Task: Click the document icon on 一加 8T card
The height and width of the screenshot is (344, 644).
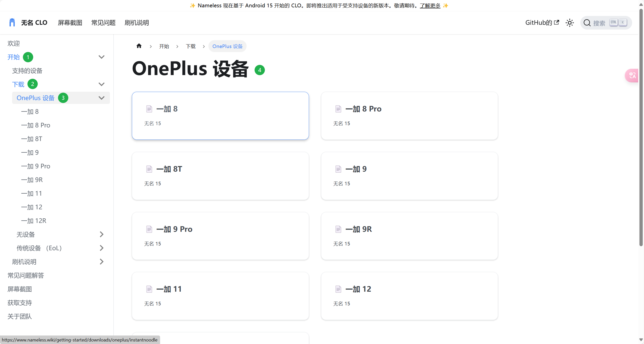Action: click(x=149, y=169)
